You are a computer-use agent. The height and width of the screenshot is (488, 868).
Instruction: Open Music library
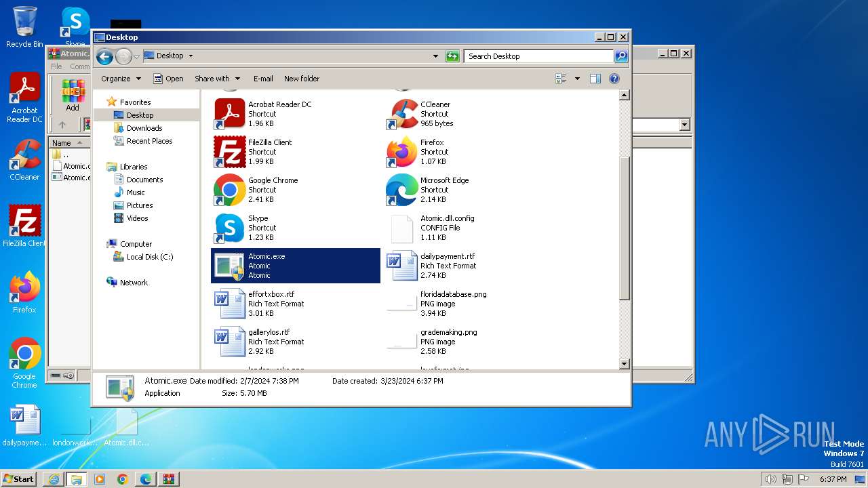pos(136,192)
